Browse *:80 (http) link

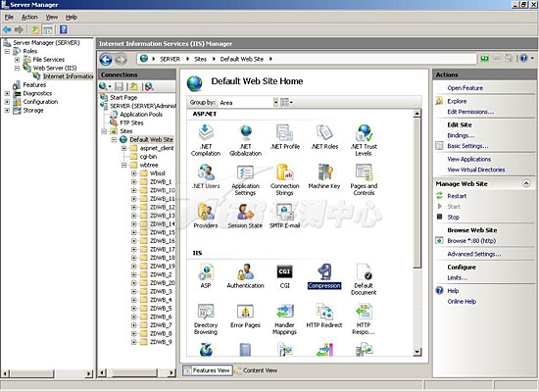coord(471,241)
